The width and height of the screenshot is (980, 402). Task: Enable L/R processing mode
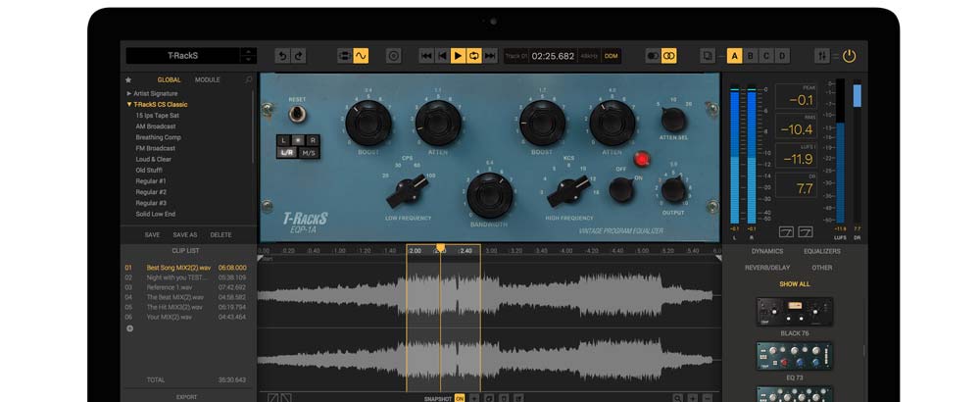287,152
